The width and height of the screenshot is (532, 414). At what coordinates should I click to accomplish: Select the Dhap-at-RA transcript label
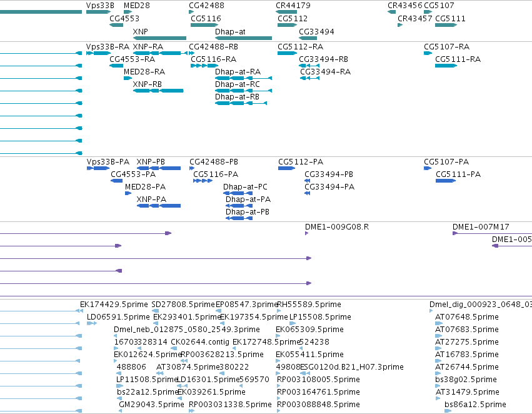(x=238, y=71)
